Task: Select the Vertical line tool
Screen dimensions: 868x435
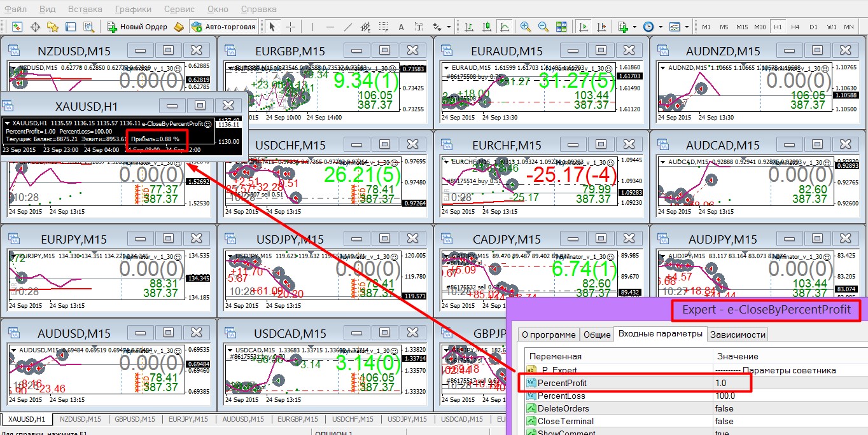Action: (312, 27)
